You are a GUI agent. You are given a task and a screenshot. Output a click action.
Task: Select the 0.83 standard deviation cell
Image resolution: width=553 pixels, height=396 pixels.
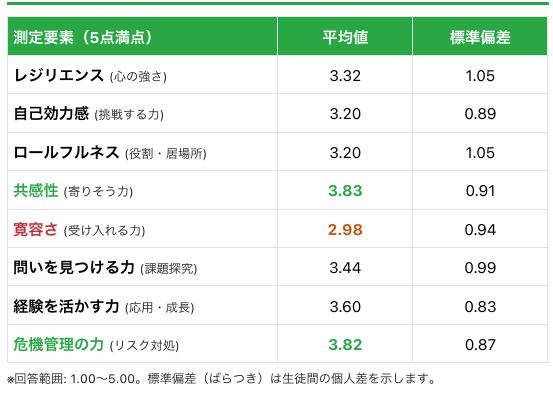point(480,306)
